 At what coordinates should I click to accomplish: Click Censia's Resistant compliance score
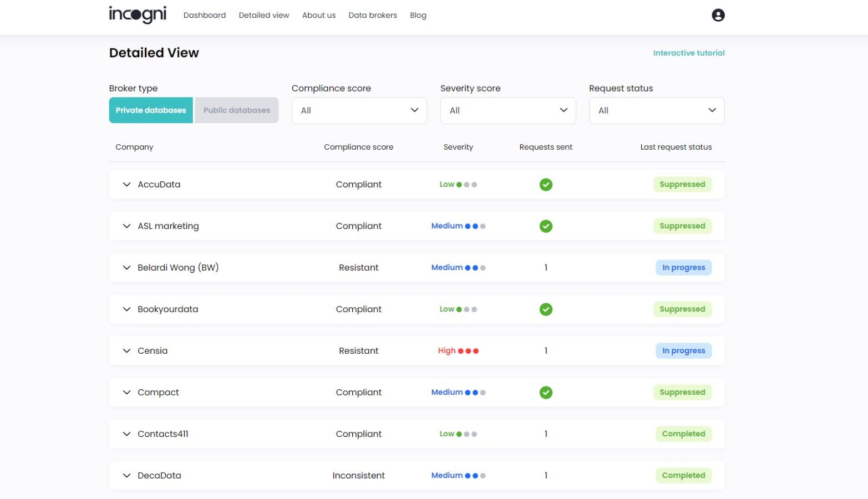pyautogui.click(x=358, y=351)
